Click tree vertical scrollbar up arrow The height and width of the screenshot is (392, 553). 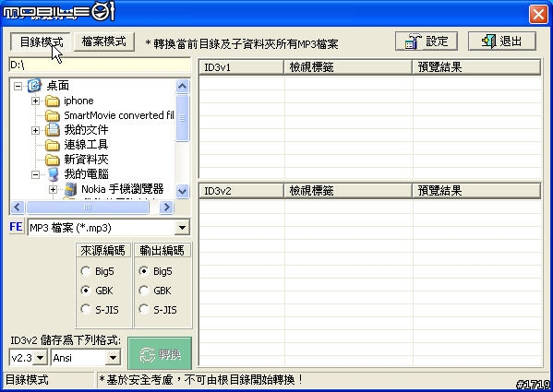183,87
